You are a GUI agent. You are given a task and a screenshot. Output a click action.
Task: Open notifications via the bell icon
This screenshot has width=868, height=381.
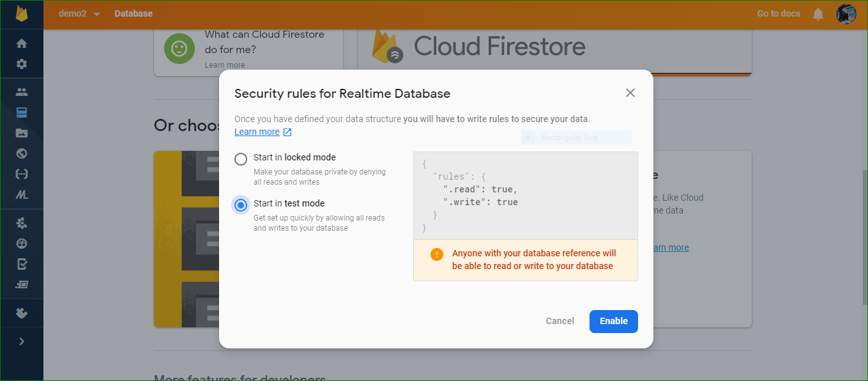click(818, 13)
